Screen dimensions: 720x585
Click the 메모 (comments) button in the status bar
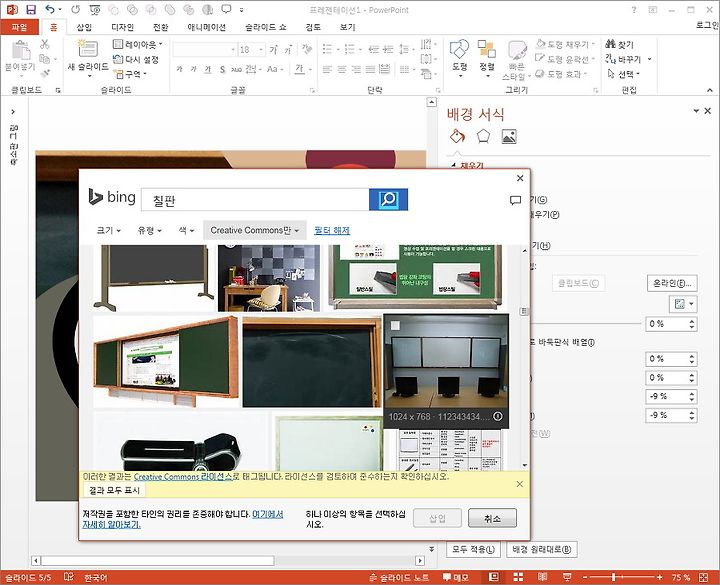(456, 577)
